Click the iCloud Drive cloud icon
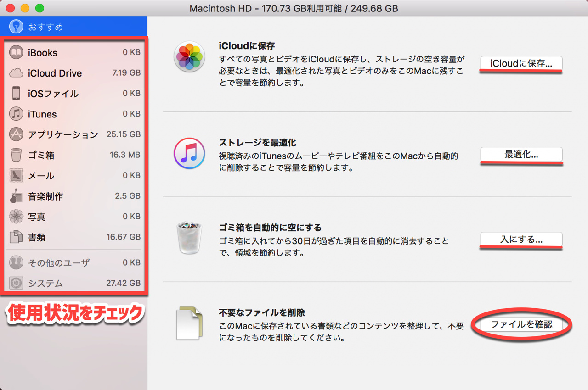588x390 pixels. point(16,73)
